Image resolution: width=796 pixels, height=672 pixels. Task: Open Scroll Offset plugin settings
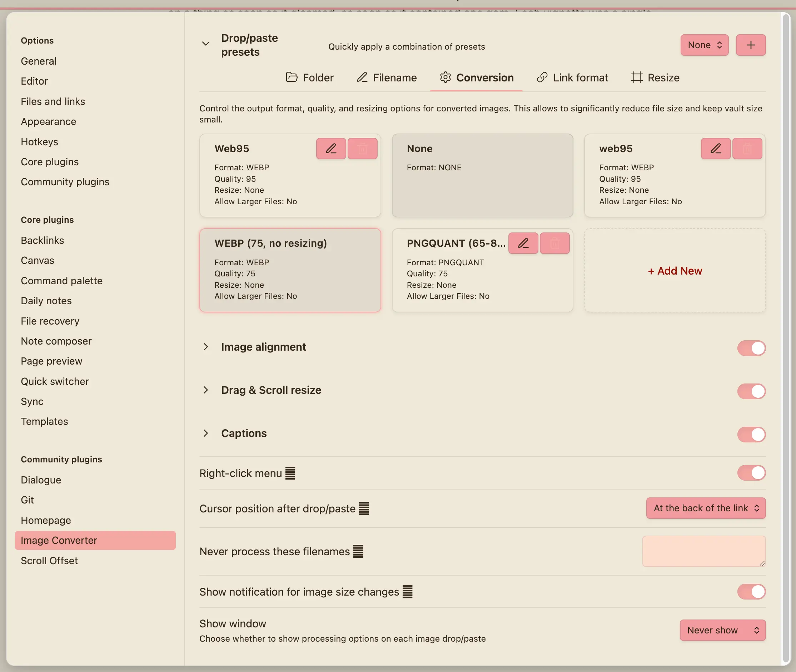point(49,560)
